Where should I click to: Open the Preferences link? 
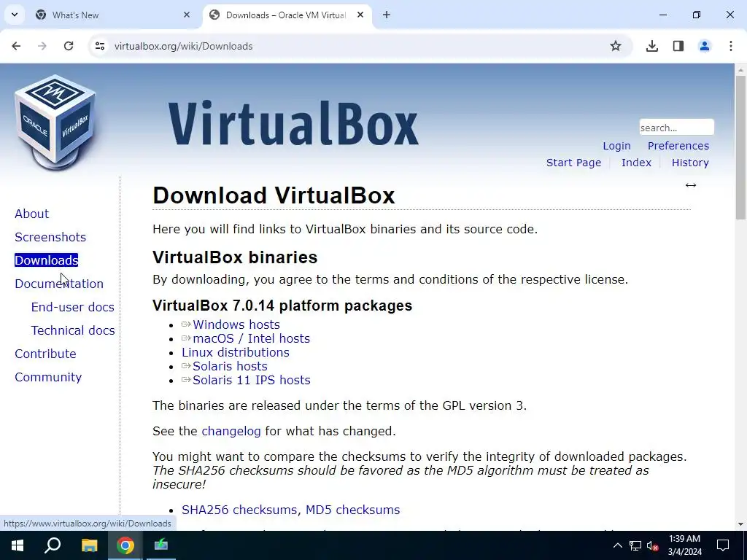click(678, 146)
